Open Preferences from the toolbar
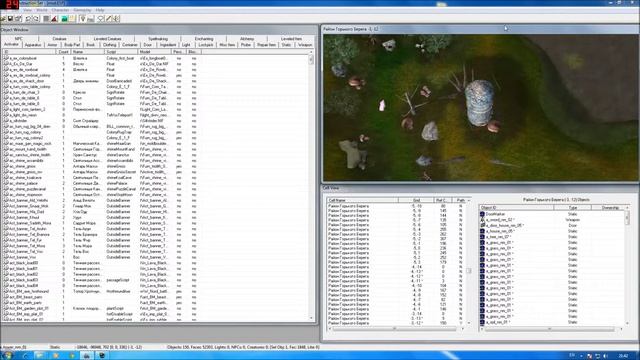640x360 pixels. [18, 19]
